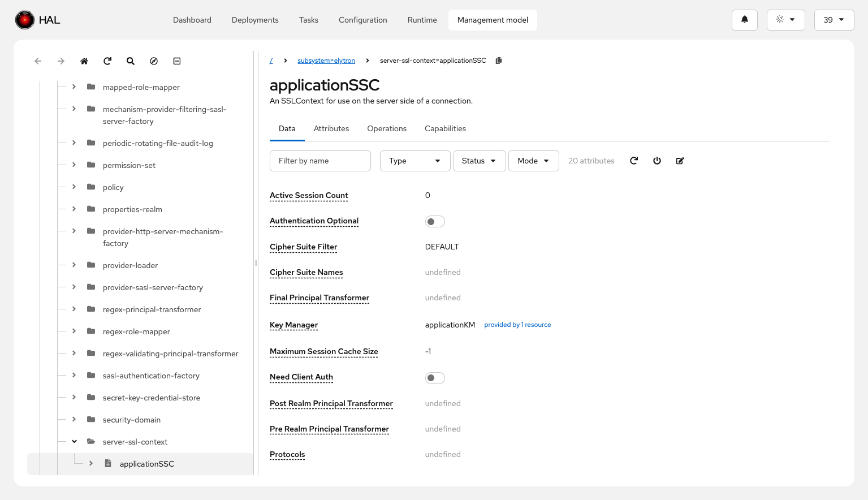The image size is (868, 500).
Task: Edit attributes with the pencil icon
Action: coord(680,161)
